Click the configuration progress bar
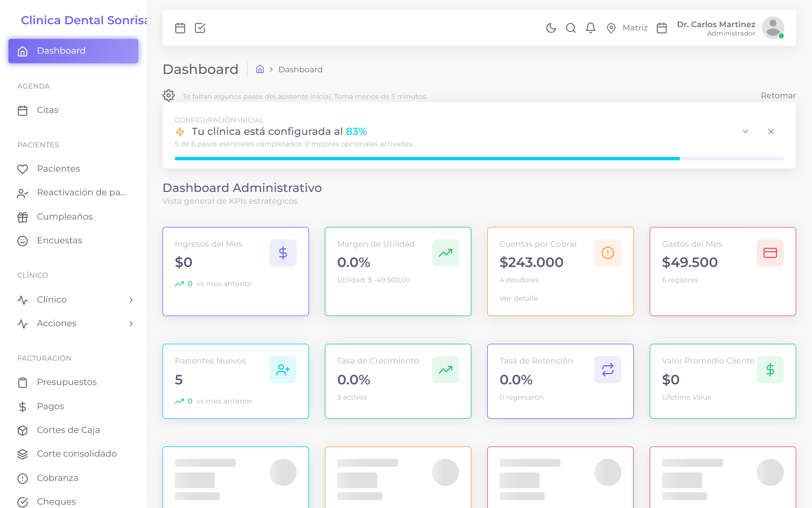This screenshot has width=812, height=508. pos(479,159)
